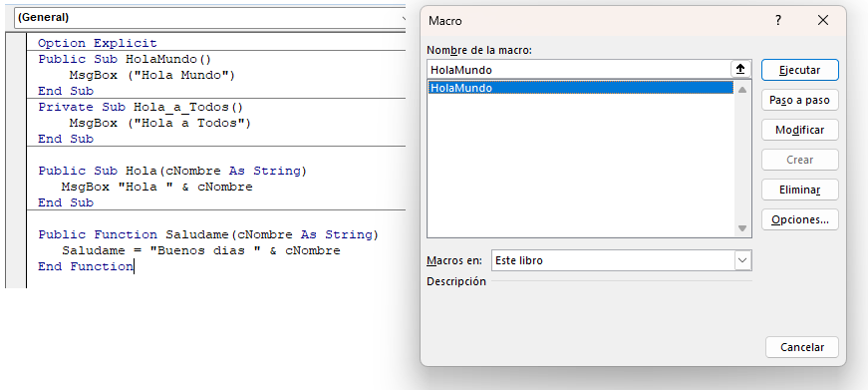Viewport: 868px width, 390px height.
Task: Open the (General) object dropdown in code window
Action: pos(210,17)
